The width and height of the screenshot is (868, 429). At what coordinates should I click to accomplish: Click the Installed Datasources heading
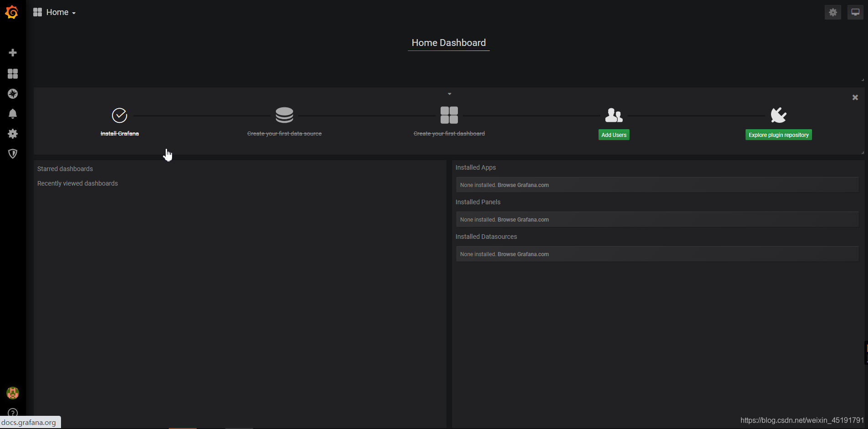click(486, 237)
